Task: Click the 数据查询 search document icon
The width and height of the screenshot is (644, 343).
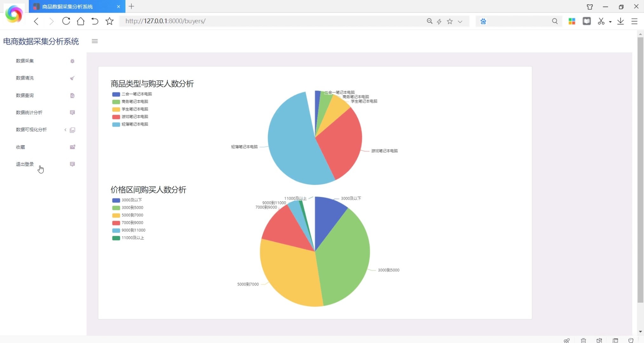Action: (x=72, y=96)
